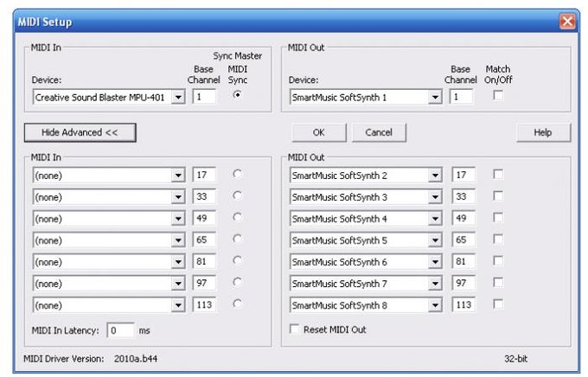Open the MIDI In (none) dropdown beside channel 113

click(x=109, y=305)
